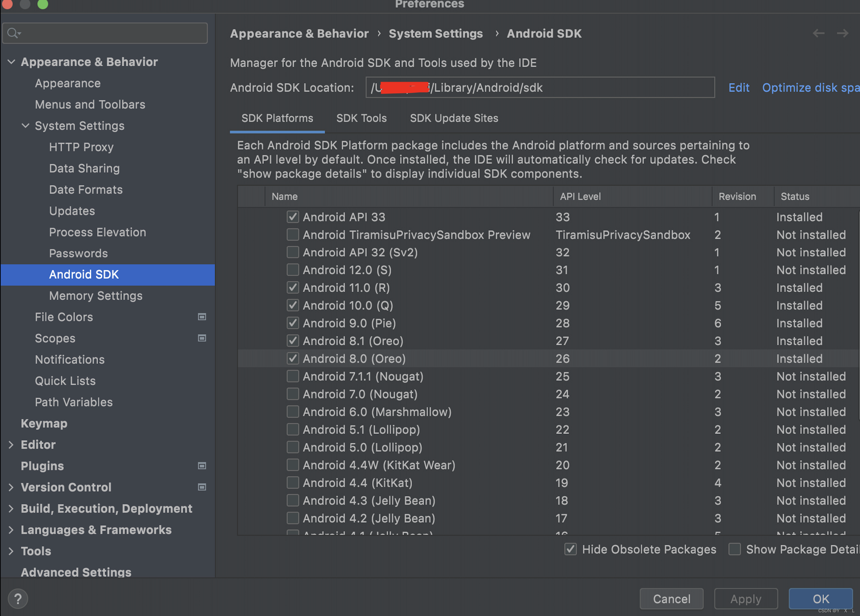Select HTTP Proxy settings
Viewport: 860px width, 616px height.
coord(81,147)
